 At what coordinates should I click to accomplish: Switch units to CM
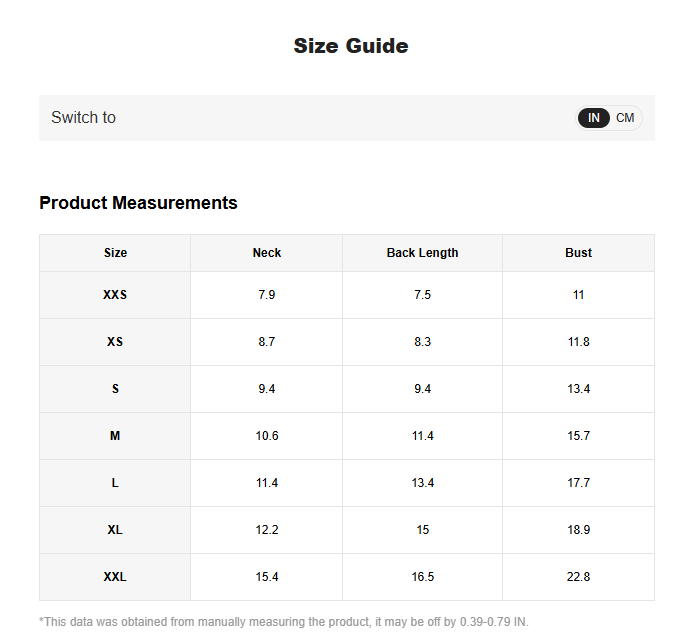(x=625, y=118)
